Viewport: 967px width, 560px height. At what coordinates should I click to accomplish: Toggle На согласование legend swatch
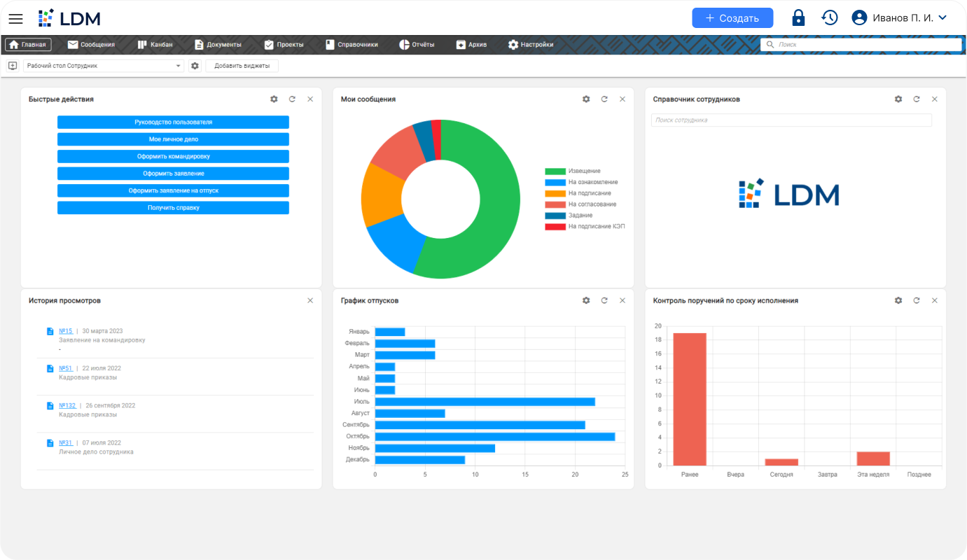[555, 204]
